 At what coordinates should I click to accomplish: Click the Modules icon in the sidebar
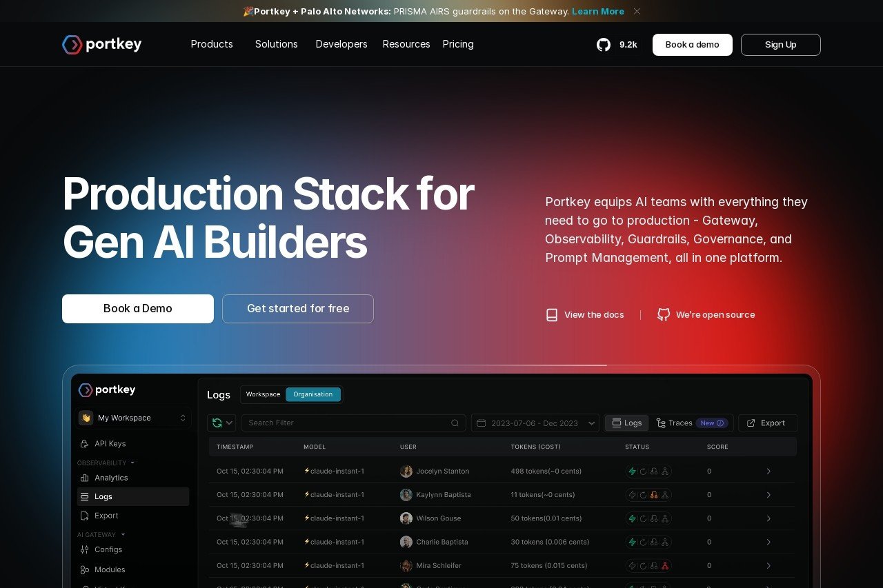point(85,570)
